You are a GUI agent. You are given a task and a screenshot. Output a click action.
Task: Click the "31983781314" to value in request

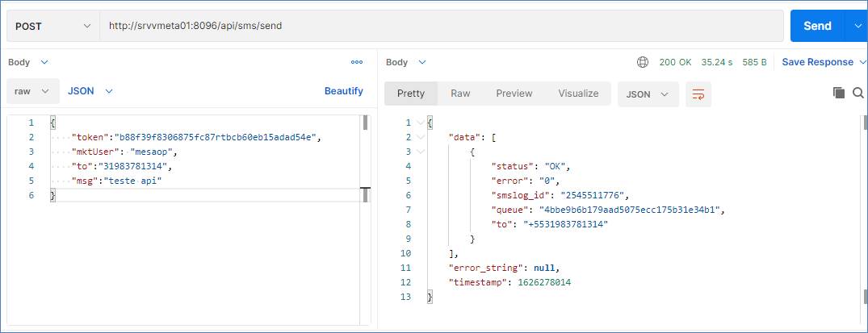pos(132,166)
